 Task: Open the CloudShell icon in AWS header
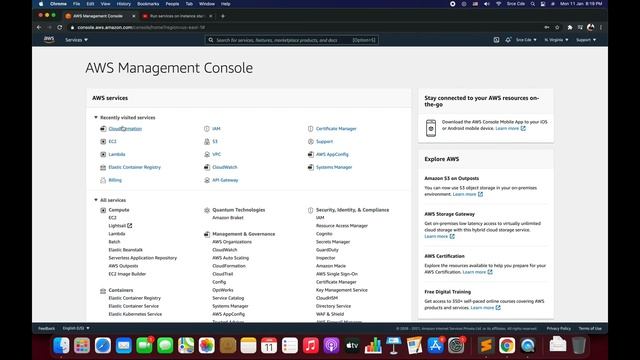pos(496,40)
